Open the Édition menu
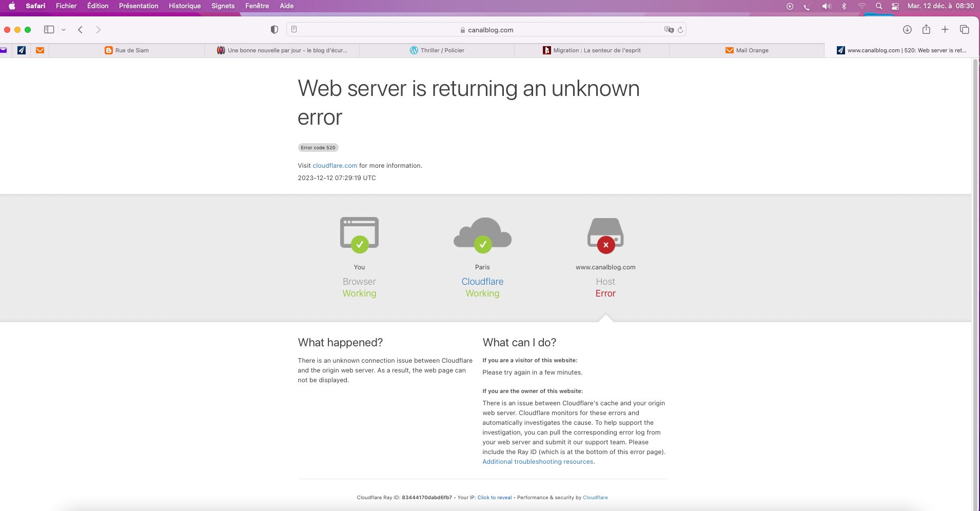 pos(97,6)
